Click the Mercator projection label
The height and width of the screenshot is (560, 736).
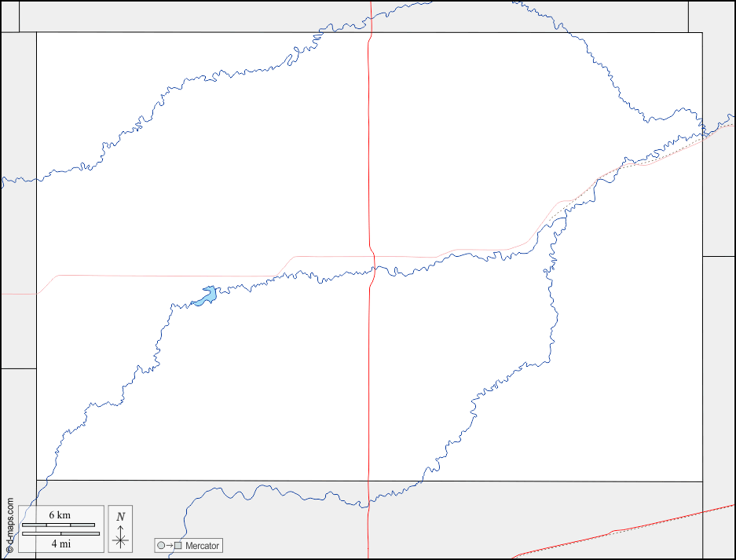click(203, 546)
